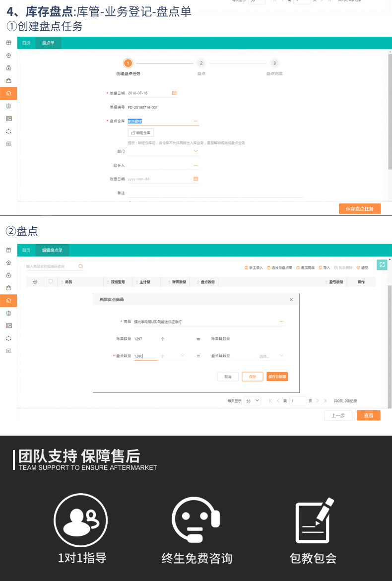Select orange warehouse sidebar icon in 编辑盘点单 screen

coord(8,301)
